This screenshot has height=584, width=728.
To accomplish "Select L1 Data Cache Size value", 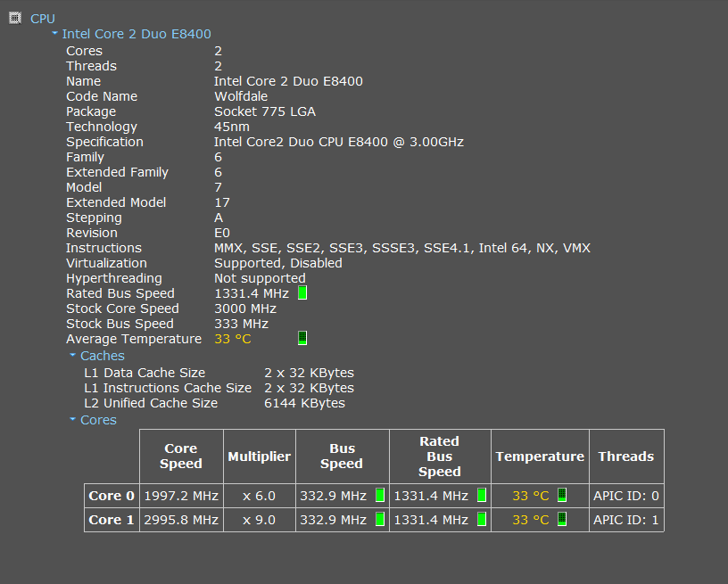I will tap(310, 373).
